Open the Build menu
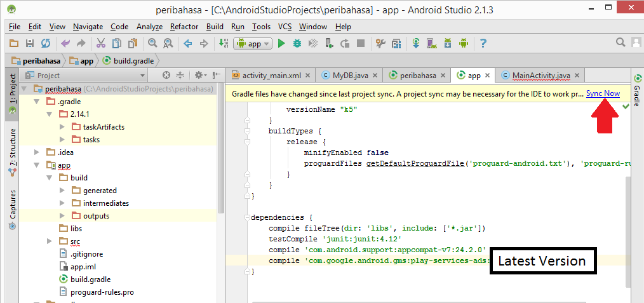The width and height of the screenshot is (644, 303). (215, 27)
